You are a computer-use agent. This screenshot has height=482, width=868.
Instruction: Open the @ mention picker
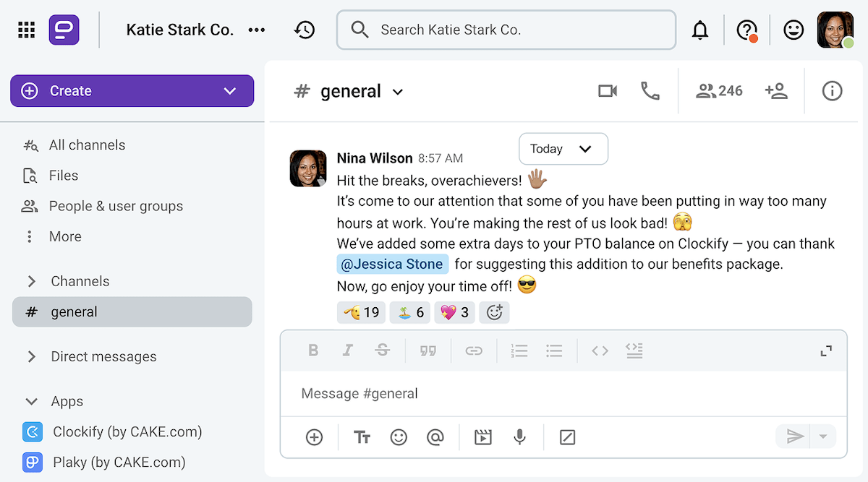(435, 436)
